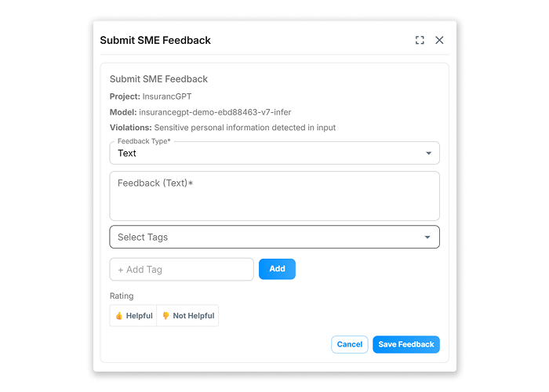Click the thumbs-down icon under Rating

point(165,316)
